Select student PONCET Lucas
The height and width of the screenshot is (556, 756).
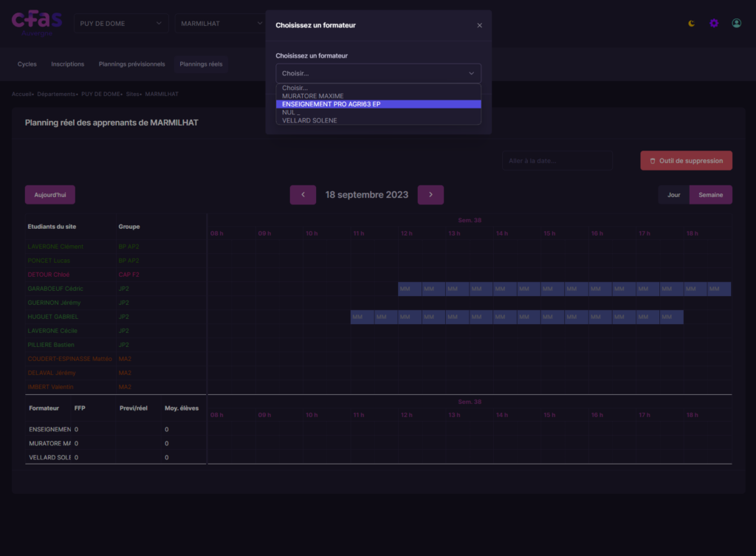(x=49, y=261)
